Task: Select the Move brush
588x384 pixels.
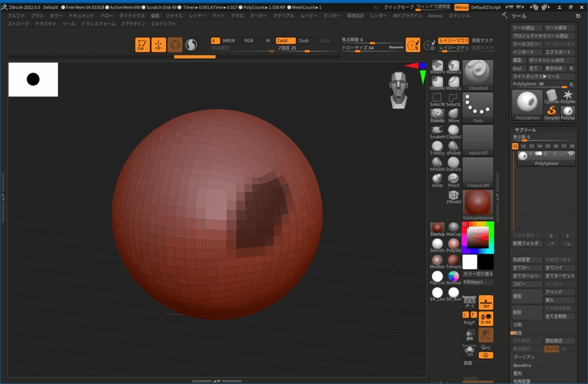Action: [454, 114]
